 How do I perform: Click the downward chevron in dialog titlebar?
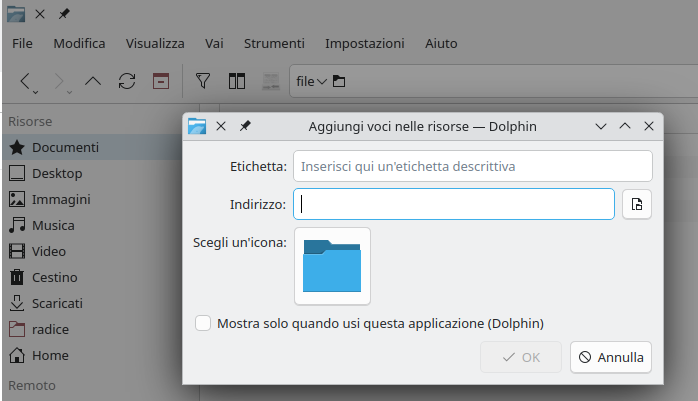pyautogui.click(x=601, y=126)
